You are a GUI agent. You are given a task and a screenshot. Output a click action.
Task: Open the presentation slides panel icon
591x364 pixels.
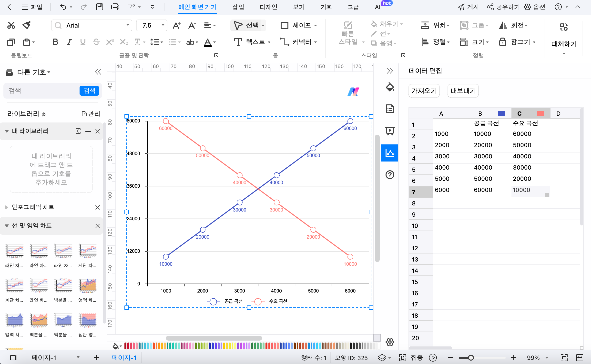390,131
